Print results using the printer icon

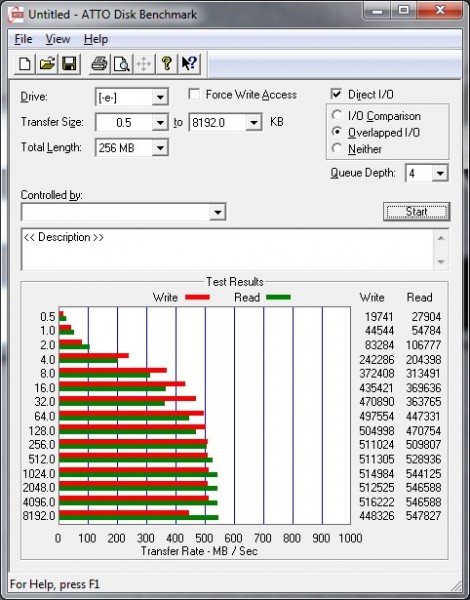[x=99, y=64]
